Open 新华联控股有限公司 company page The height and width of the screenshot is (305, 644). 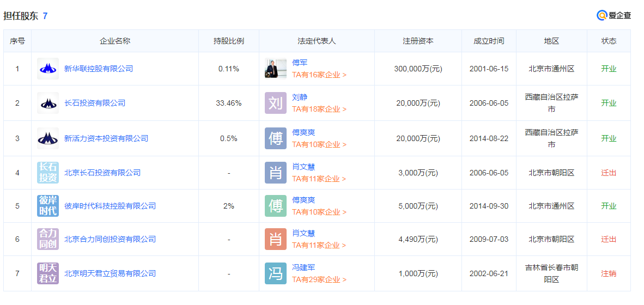pyautogui.click(x=99, y=69)
